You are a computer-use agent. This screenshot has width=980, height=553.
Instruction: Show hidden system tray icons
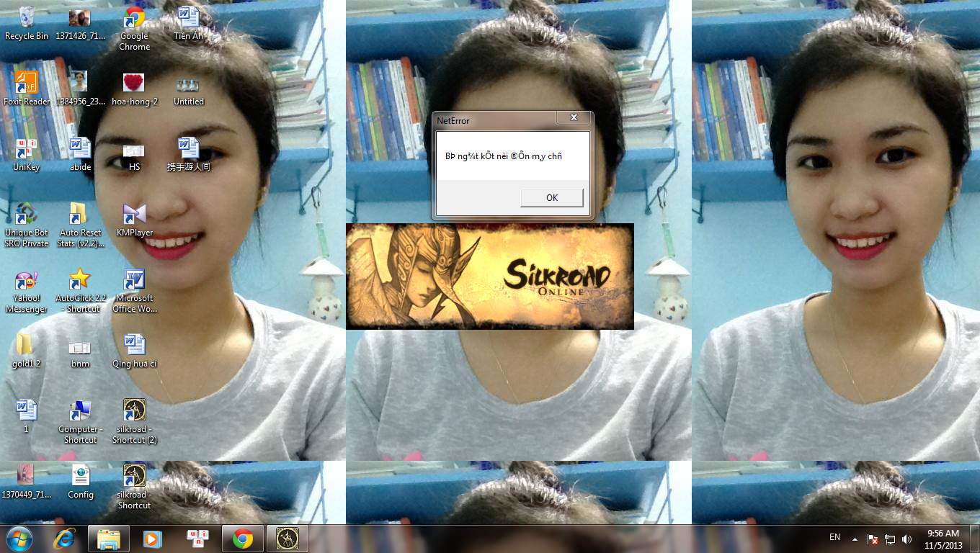pyautogui.click(x=855, y=539)
